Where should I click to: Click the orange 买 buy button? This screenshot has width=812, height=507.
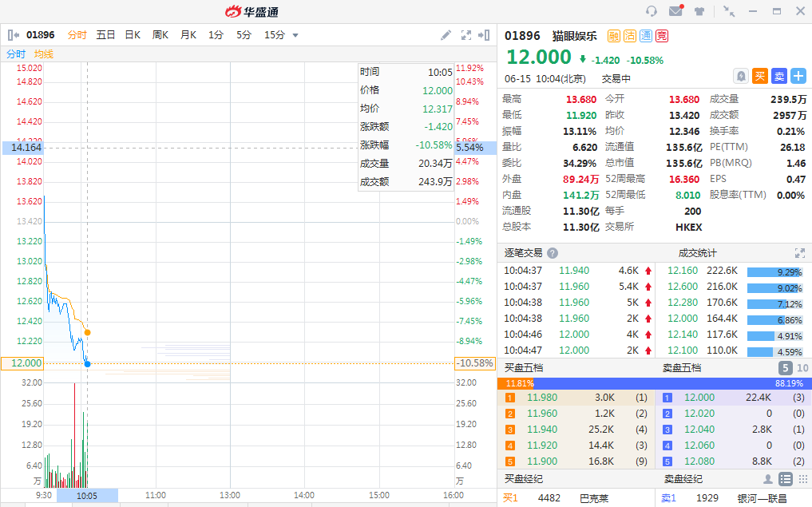coord(760,76)
